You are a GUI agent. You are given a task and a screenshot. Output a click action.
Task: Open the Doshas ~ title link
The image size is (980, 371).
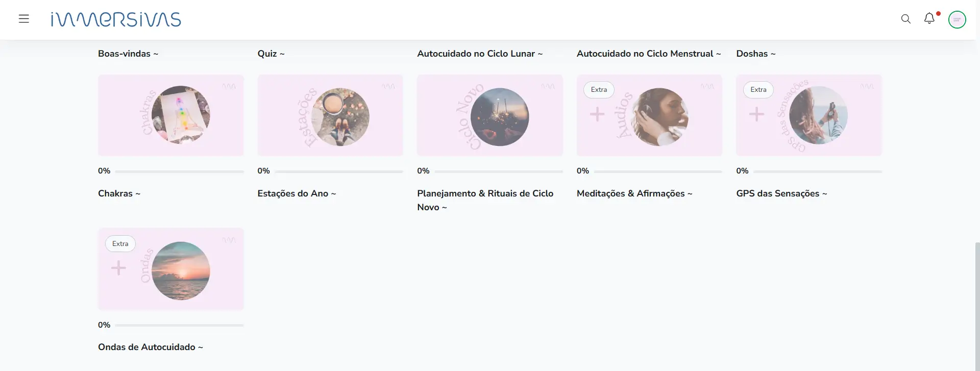pos(756,54)
